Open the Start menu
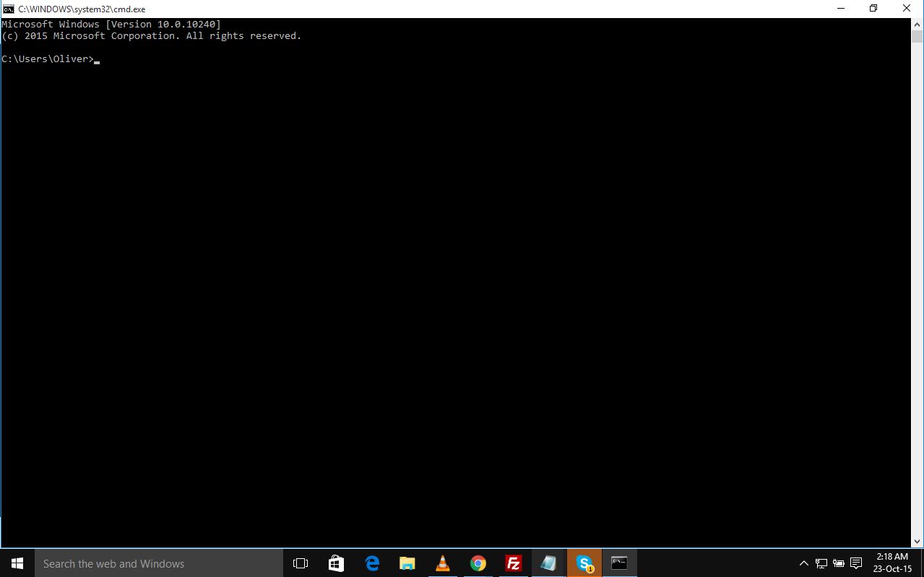Screen dimensions: 924x577 pyautogui.click(x=17, y=563)
